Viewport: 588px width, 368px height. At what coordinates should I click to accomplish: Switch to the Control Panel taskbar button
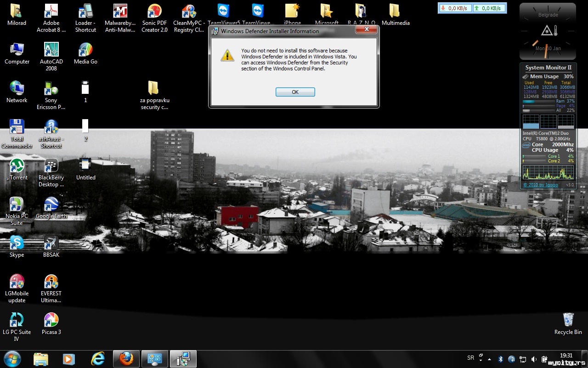pyautogui.click(x=155, y=359)
